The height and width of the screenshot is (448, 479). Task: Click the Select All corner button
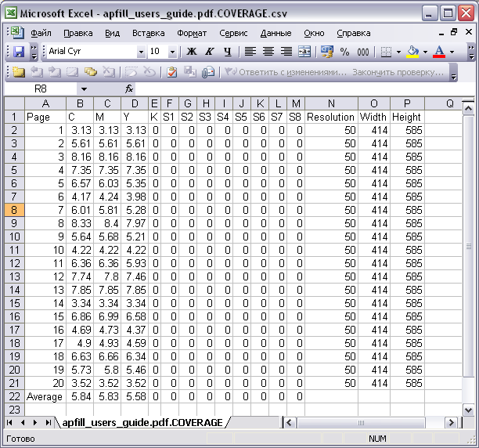[14, 103]
